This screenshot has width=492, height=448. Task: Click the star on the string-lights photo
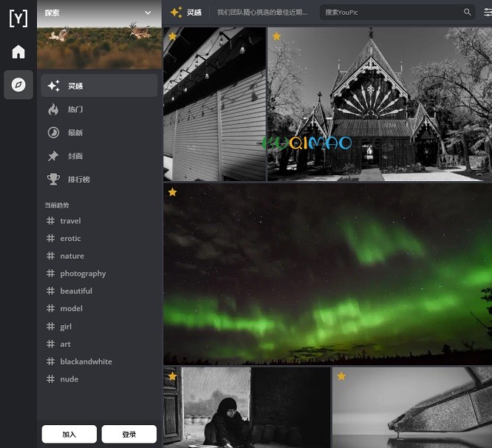tap(172, 36)
